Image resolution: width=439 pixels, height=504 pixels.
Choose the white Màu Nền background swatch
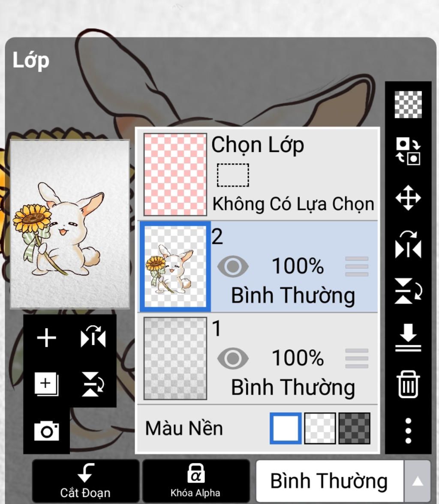coord(286,429)
